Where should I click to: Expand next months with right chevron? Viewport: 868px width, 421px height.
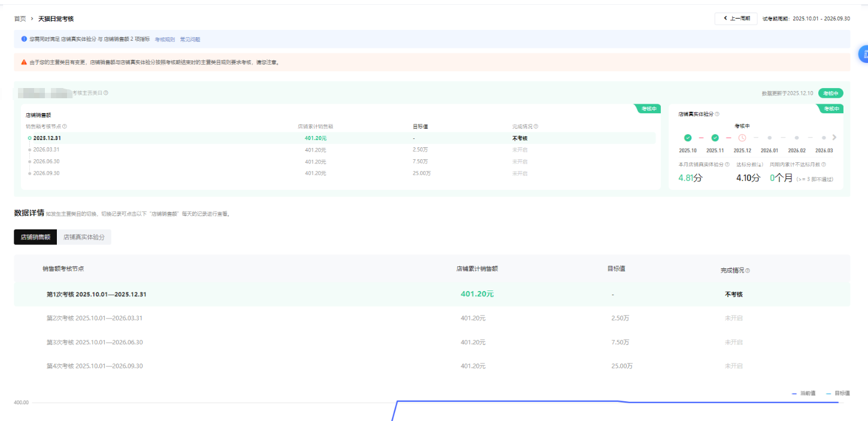[x=834, y=138]
